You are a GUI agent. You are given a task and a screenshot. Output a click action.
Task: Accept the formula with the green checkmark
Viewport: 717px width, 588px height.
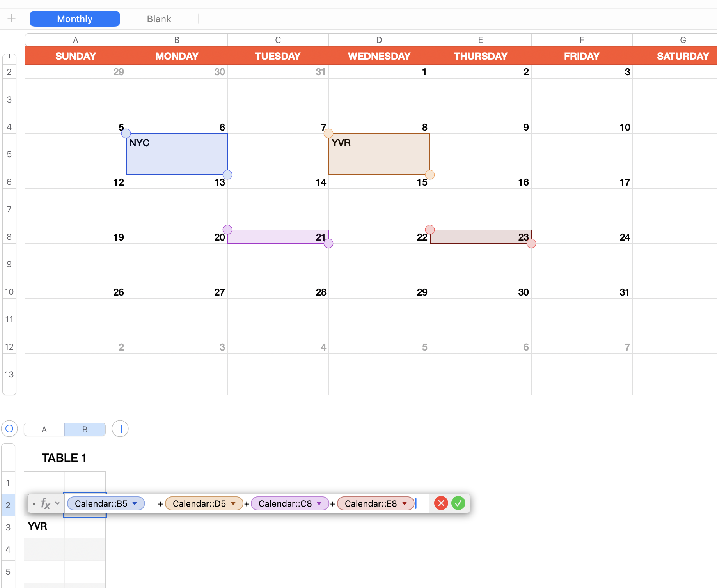point(458,503)
